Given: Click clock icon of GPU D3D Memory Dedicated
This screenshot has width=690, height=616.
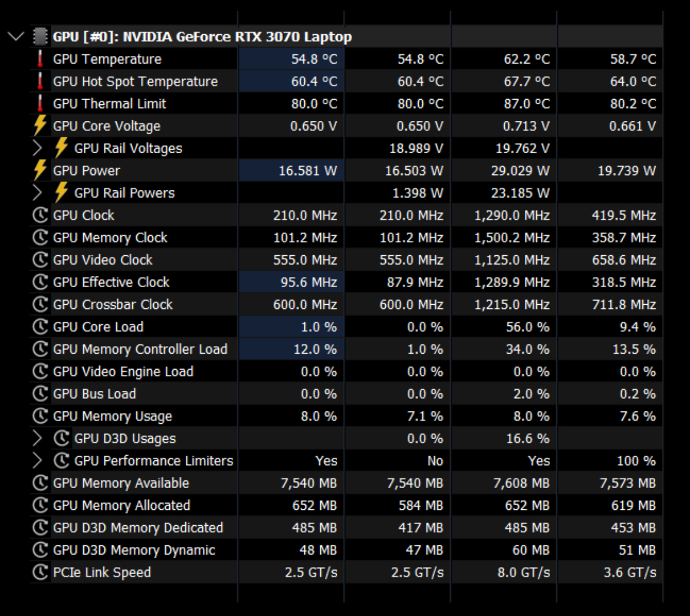Looking at the screenshot, I should (x=40, y=528).
